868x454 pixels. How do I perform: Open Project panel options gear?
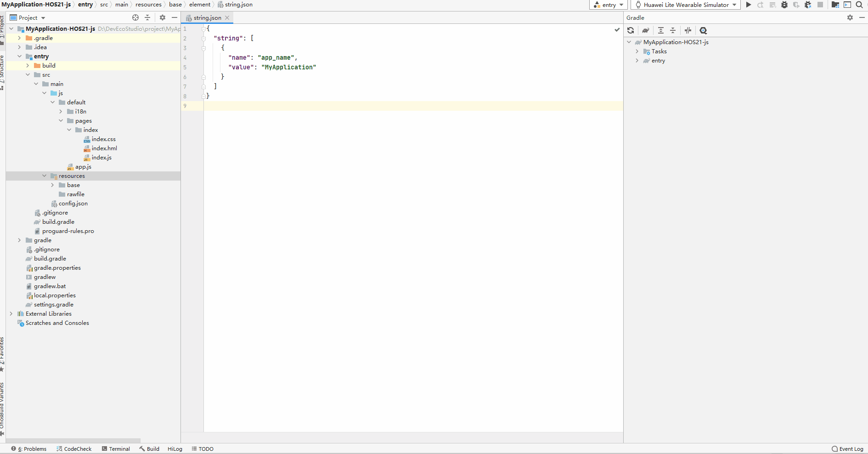coord(163,17)
